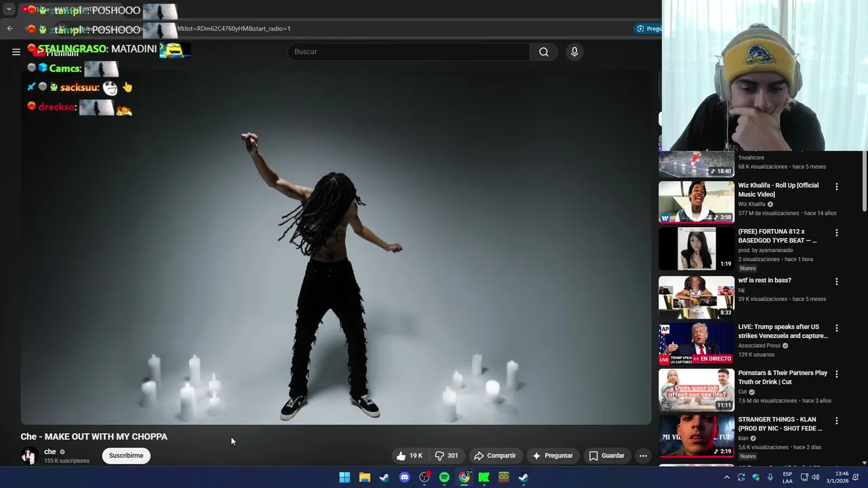
Task: Click prod. by ayamaranaide channel name
Action: pos(766,250)
